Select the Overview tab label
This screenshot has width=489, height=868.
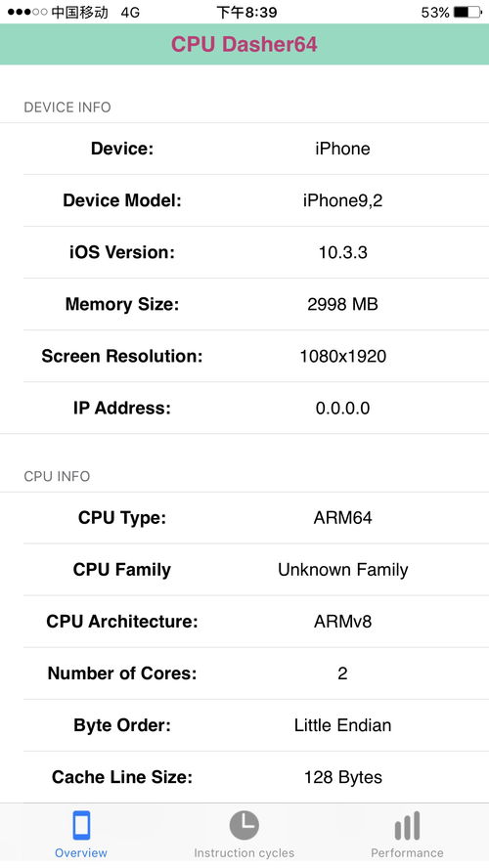coord(81,852)
